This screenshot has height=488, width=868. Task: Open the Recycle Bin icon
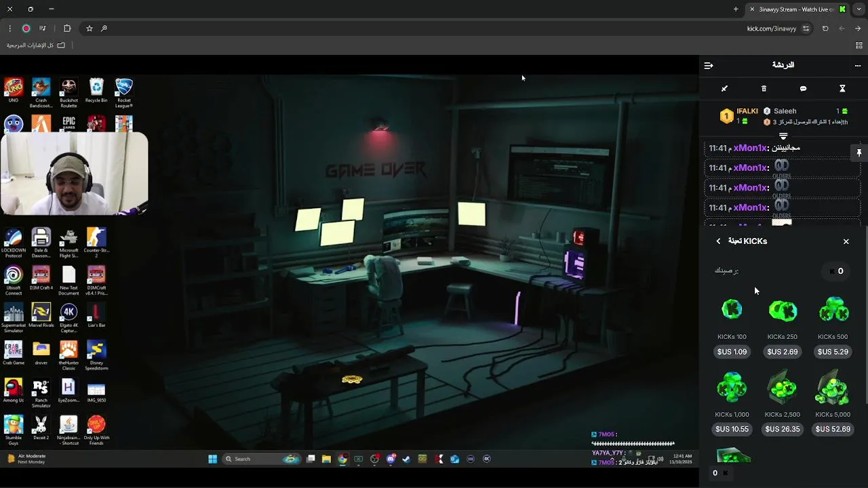(x=96, y=91)
